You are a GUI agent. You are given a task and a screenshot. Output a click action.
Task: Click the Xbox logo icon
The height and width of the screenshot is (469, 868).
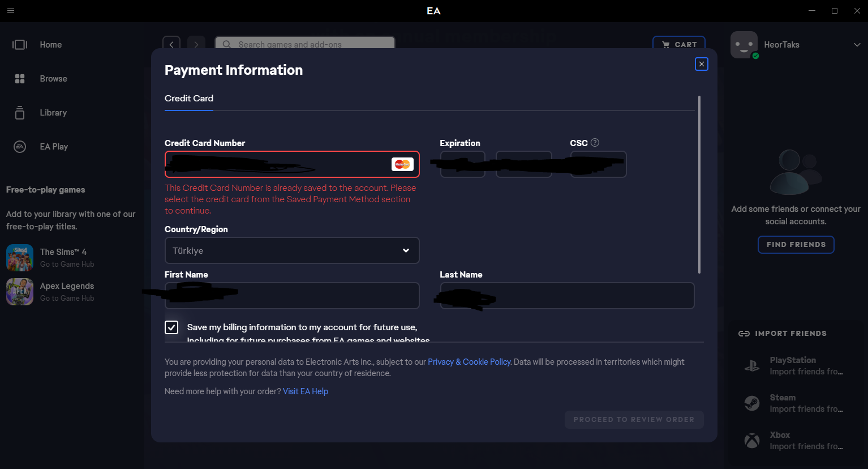(x=752, y=441)
